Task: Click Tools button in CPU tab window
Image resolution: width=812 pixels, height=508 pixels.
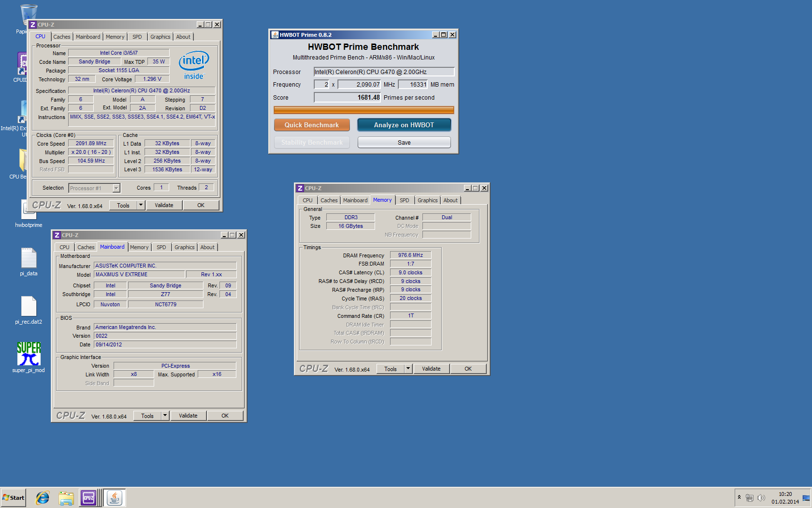Action: click(123, 205)
